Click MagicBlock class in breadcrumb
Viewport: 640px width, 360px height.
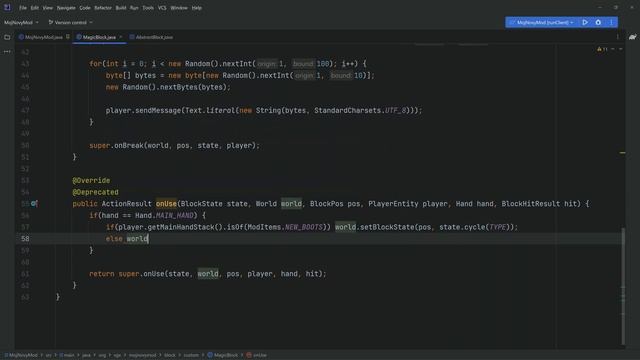222,355
